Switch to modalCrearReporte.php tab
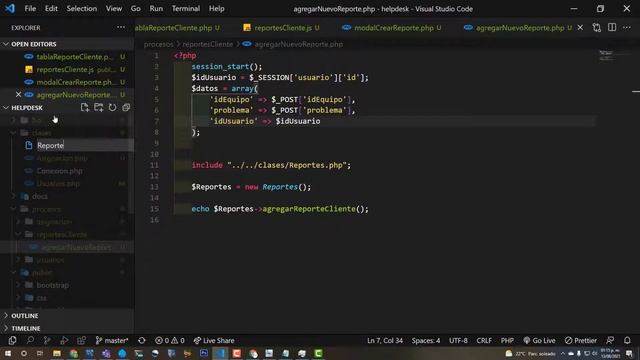This screenshot has width=640, height=360. click(x=393, y=28)
